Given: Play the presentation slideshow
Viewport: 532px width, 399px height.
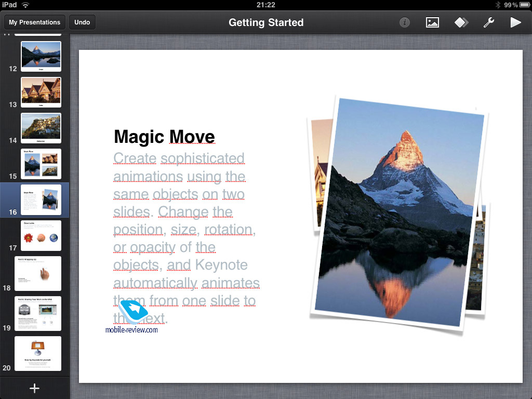Looking at the screenshot, I should (515, 22).
